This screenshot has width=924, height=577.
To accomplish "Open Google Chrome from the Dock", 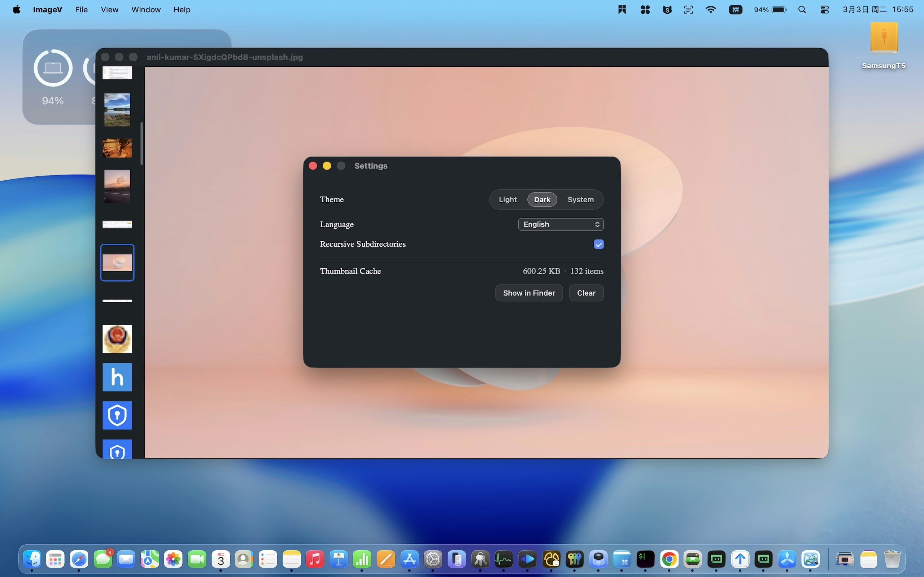I will click(x=669, y=559).
